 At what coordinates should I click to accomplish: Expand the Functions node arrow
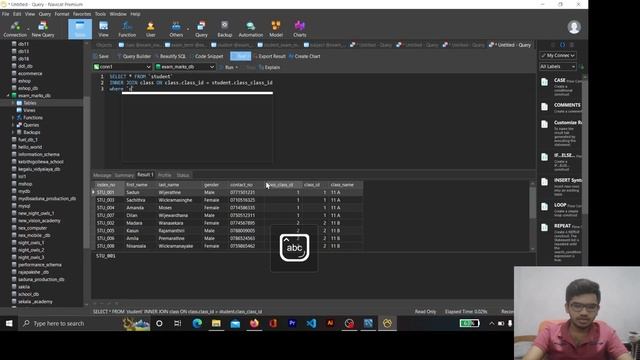(x=13, y=118)
